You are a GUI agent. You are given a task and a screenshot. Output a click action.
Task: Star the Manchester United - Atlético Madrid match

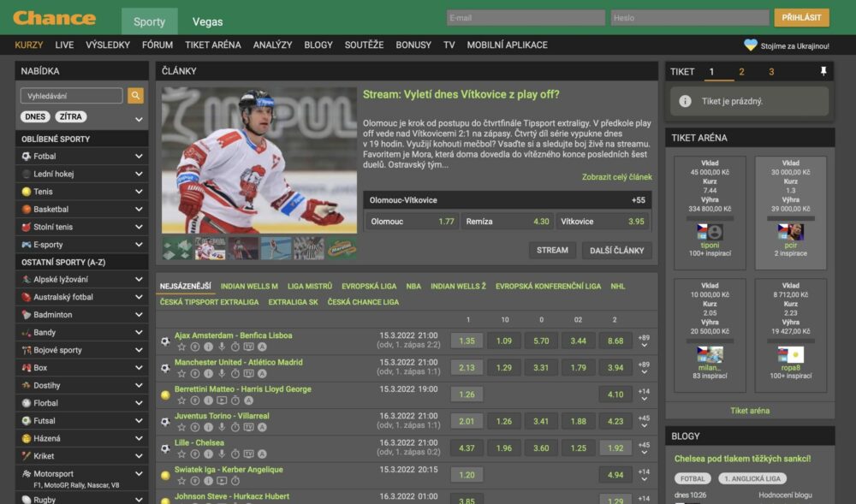181,374
